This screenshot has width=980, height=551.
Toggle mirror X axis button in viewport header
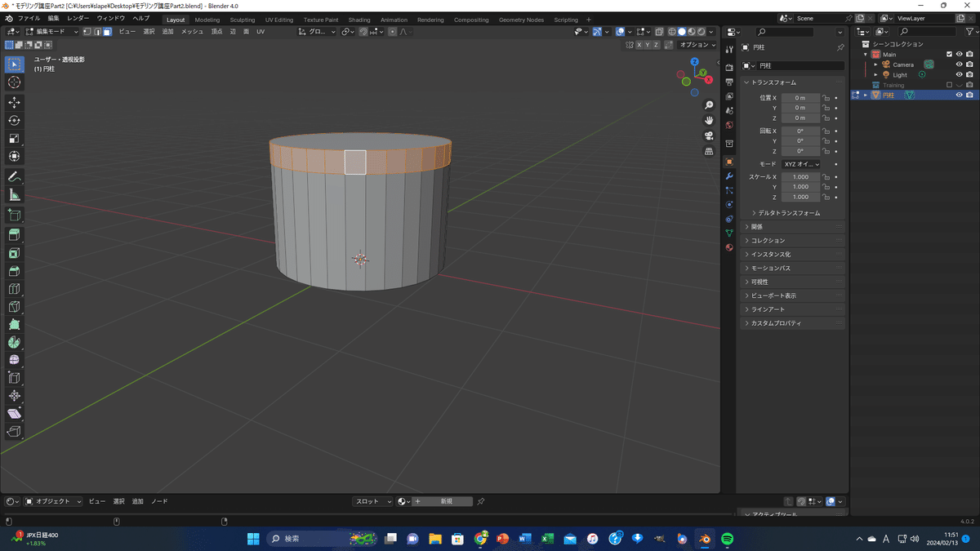tap(641, 45)
